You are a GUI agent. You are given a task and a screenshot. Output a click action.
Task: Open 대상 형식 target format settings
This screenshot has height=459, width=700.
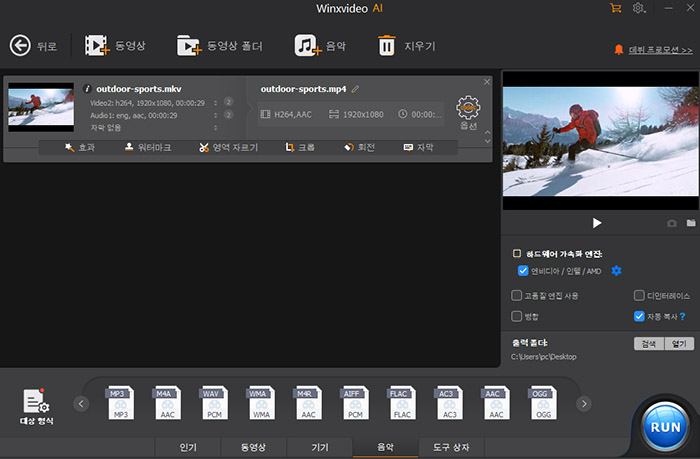[37, 407]
